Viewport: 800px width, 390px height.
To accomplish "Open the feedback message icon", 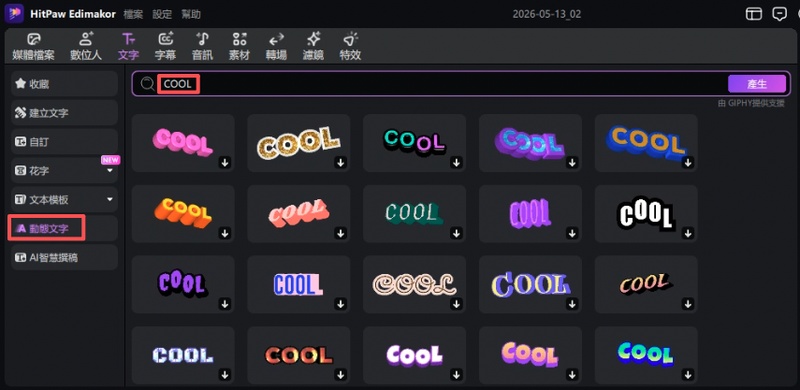I will coord(779,14).
